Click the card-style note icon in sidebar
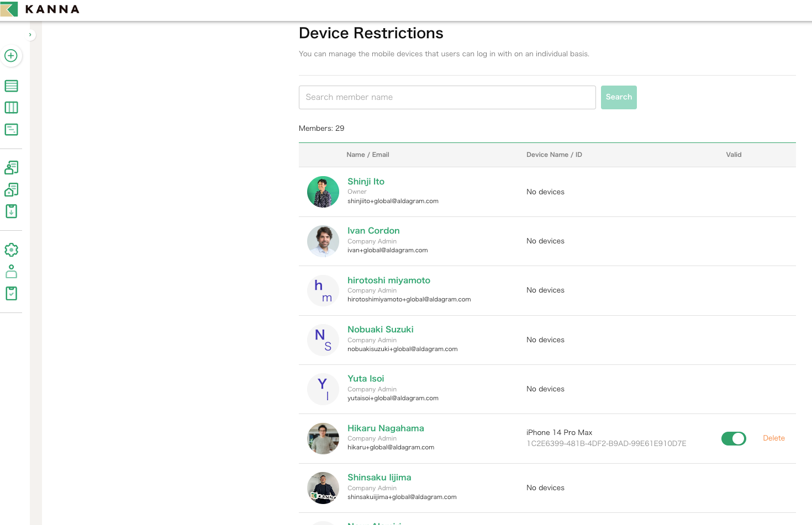Viewport: 812px width, 525px height. (x=11, y=130)
